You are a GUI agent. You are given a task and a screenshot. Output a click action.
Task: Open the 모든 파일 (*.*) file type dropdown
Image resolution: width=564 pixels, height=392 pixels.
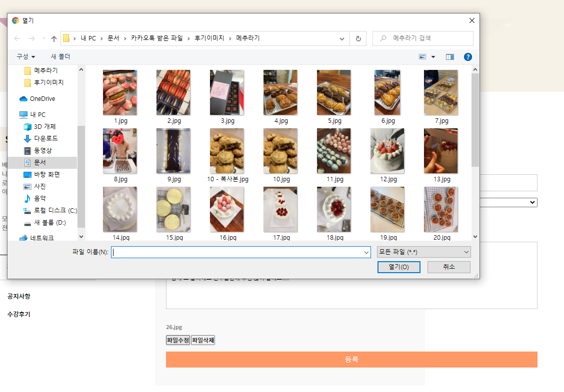click(x=423, y=252)
